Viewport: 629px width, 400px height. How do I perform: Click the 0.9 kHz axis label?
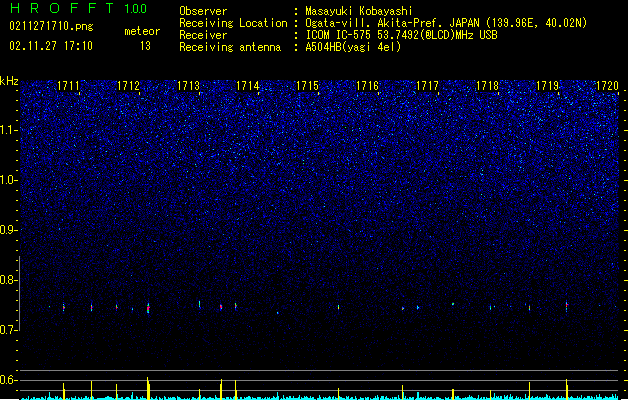[7, 230]
